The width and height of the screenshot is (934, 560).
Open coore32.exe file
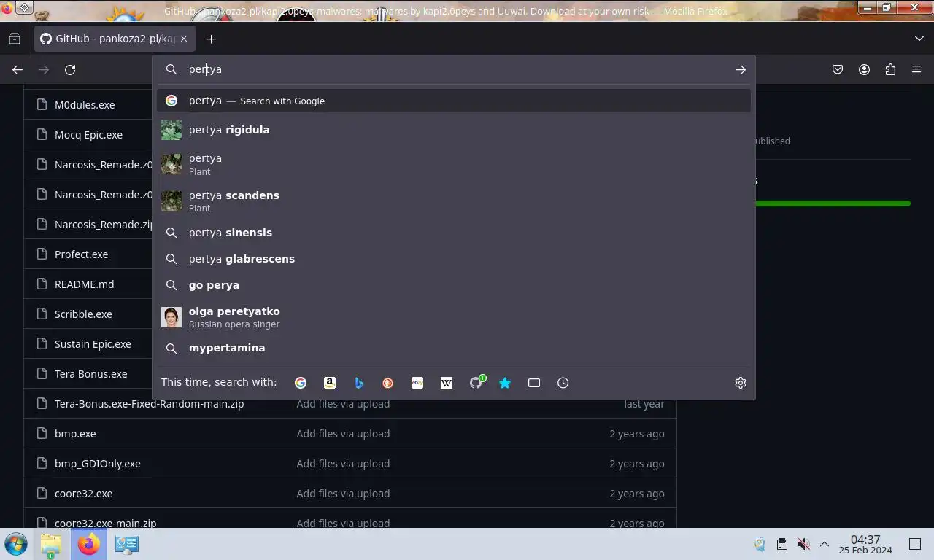(x=83, y=493)
